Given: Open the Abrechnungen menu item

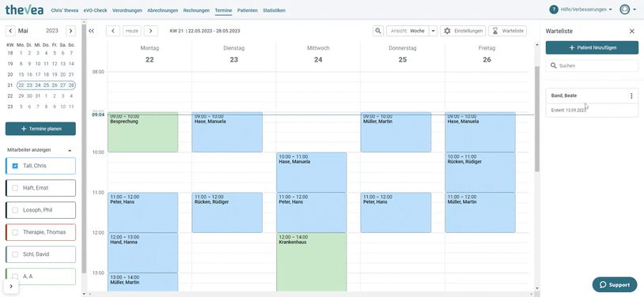Looking at the screenshot, I should [163, 10].
